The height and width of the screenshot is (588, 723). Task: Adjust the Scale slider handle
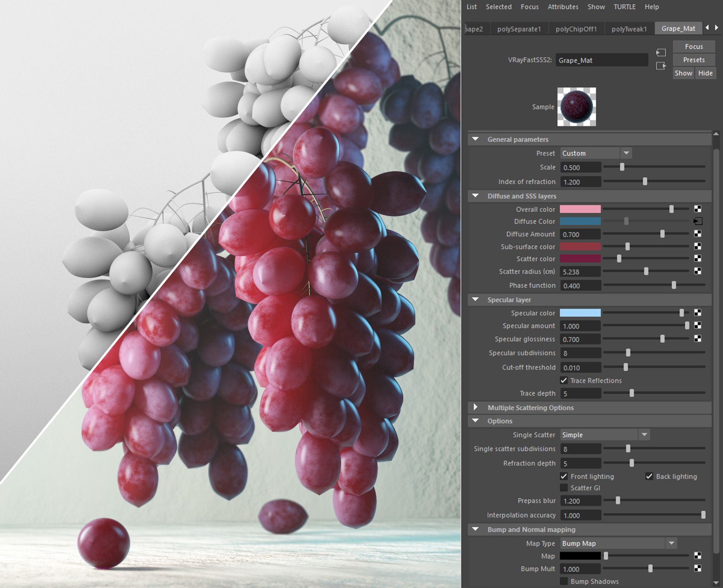click(622, 167)
